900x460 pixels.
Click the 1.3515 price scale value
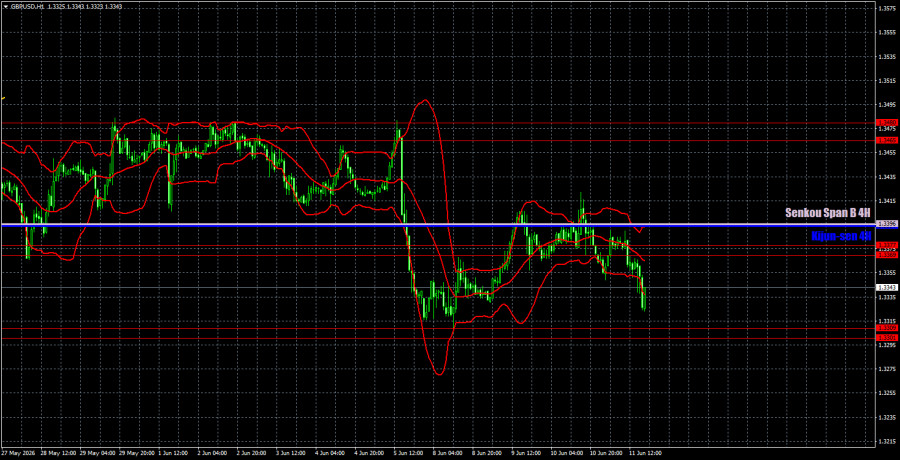coord(885,81)
